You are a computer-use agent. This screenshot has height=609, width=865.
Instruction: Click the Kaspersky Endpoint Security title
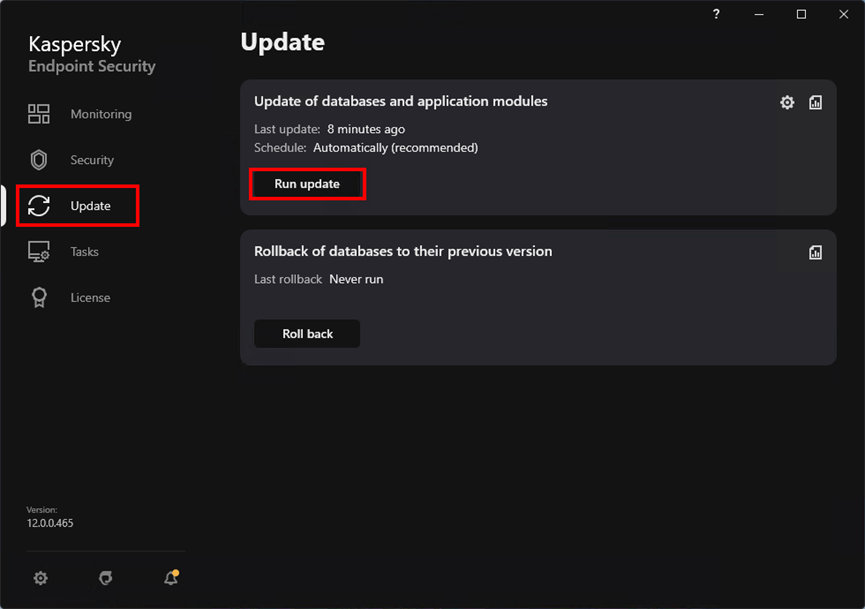[x=92, y=54]
